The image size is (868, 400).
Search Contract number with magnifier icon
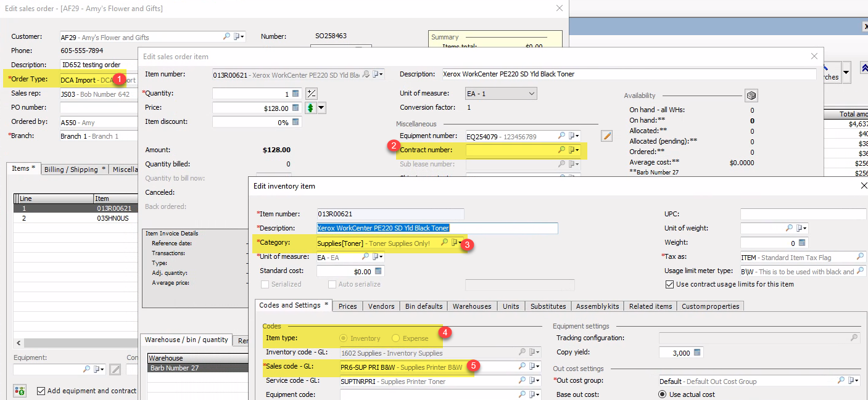pyautogui.click(x=561, y=150)
